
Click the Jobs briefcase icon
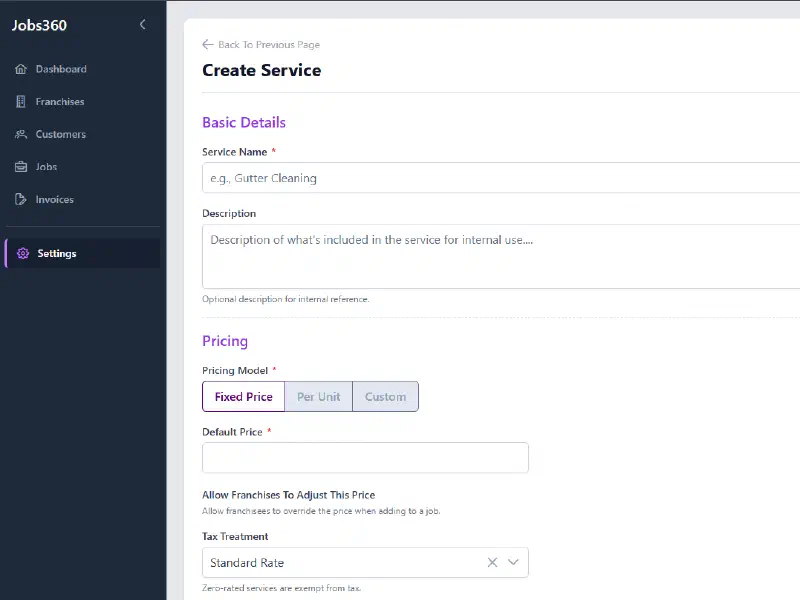point(21,167)
